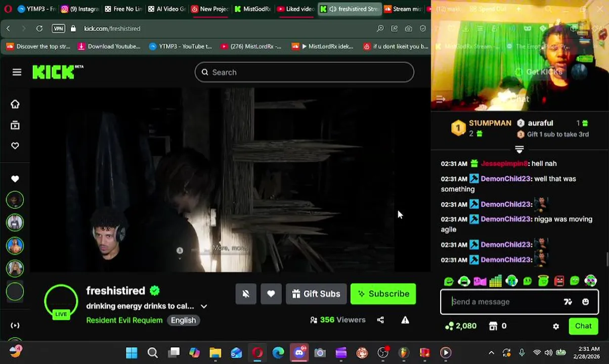
Task: Click the filled heart icon in sidebar
Action: (x=15, y=179)
